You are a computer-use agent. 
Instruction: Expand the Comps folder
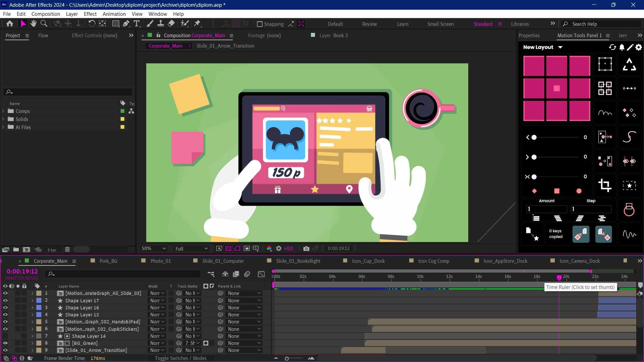click(x=3, y=111)
